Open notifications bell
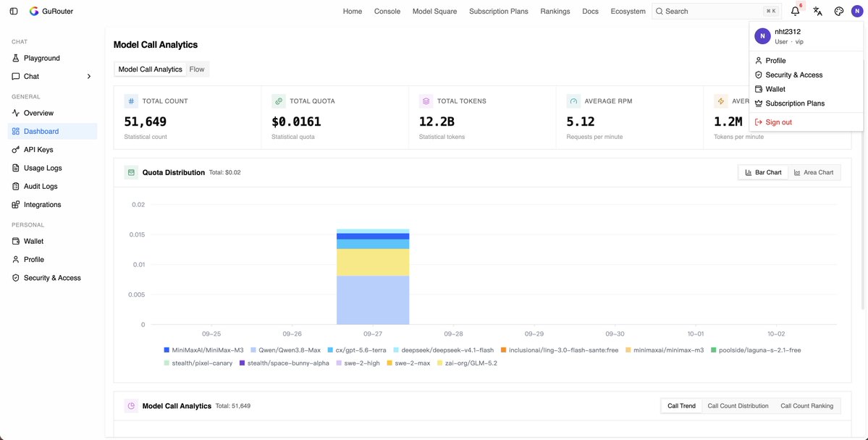868x440 pixels. pos(796,11)
